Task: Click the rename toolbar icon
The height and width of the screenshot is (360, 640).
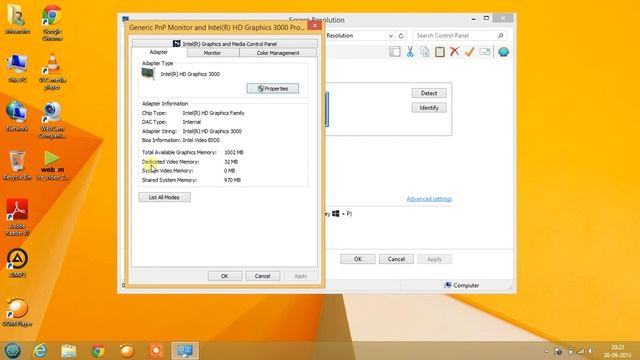Action: 484,52
